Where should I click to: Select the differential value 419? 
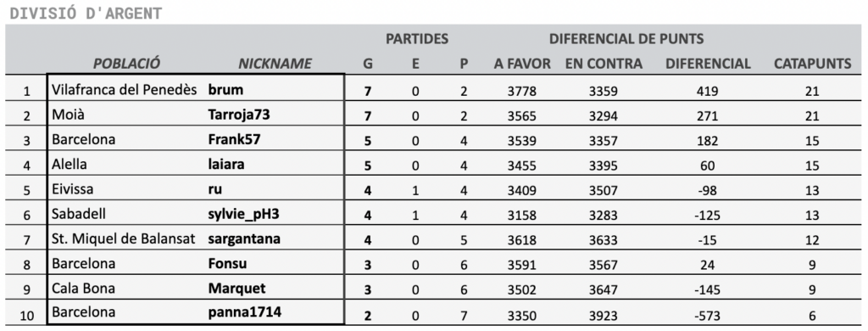708,91
